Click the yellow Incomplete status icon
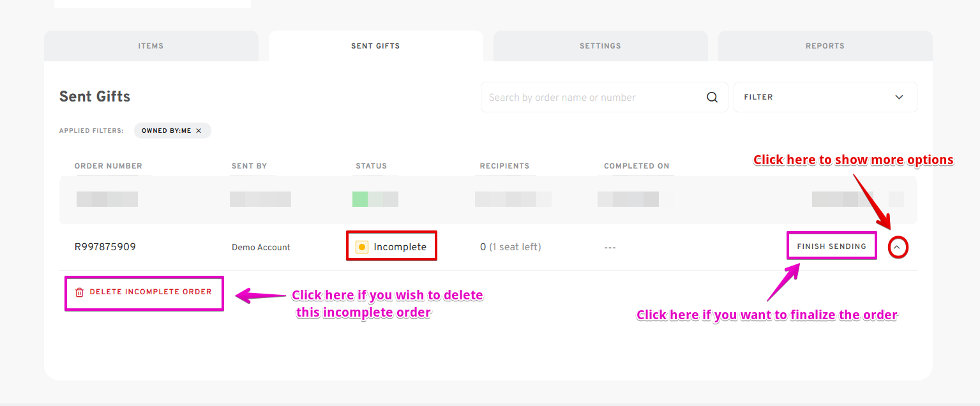 tap(362, 247)
